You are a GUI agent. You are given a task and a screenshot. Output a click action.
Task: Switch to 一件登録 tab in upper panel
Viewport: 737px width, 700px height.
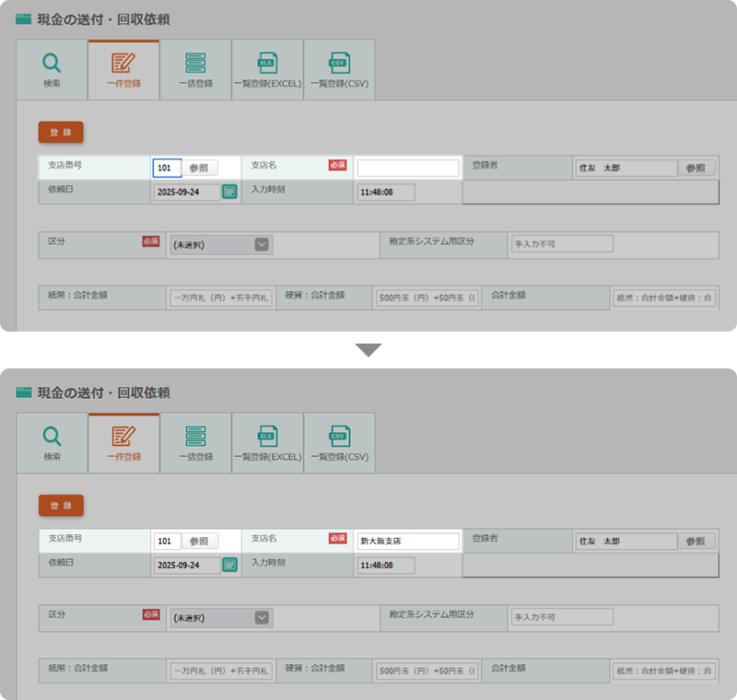pyautogui.click(x=123, y=70)
